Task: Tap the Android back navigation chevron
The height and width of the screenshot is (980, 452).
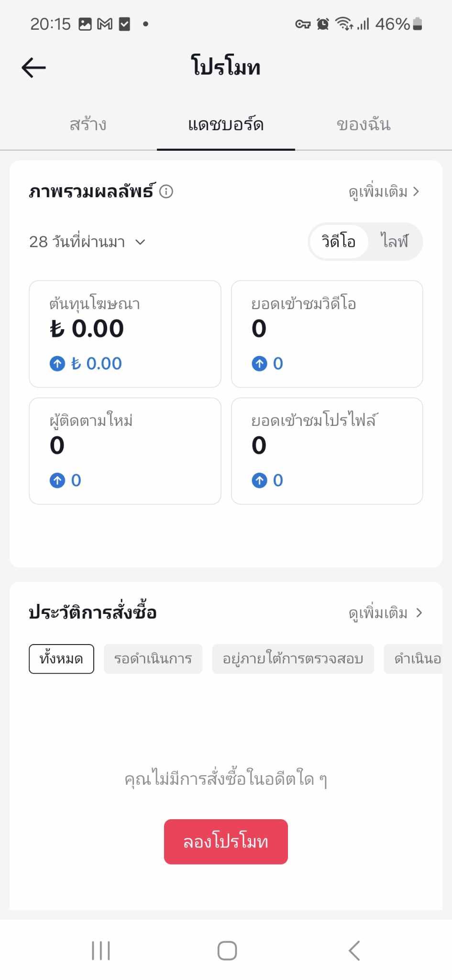Action: tap(354, 950)
